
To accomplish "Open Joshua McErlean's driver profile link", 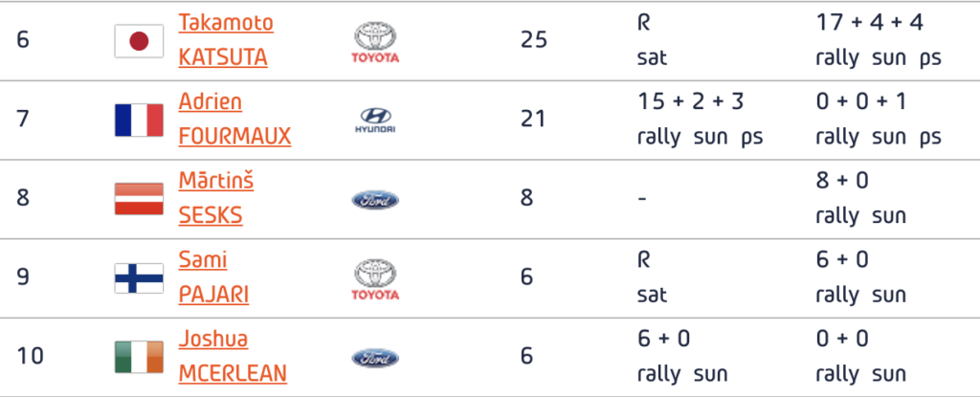I will point(233,356).
